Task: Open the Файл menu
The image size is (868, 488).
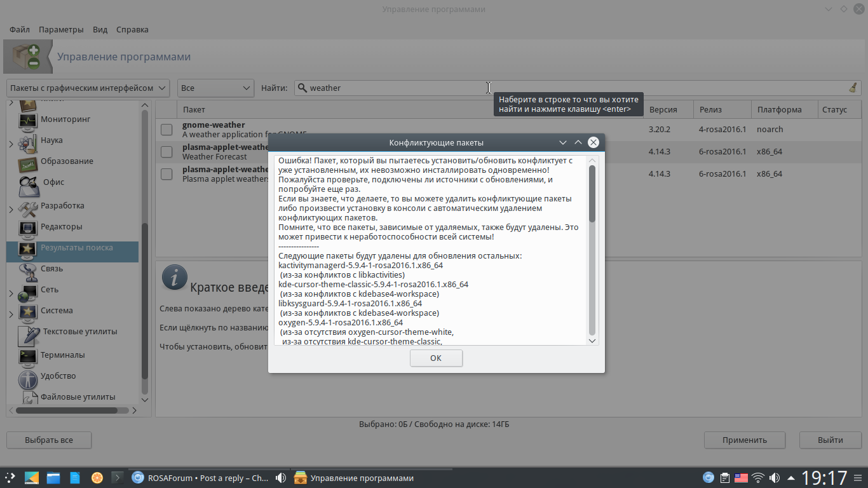Action: click(x=20, y=29)
